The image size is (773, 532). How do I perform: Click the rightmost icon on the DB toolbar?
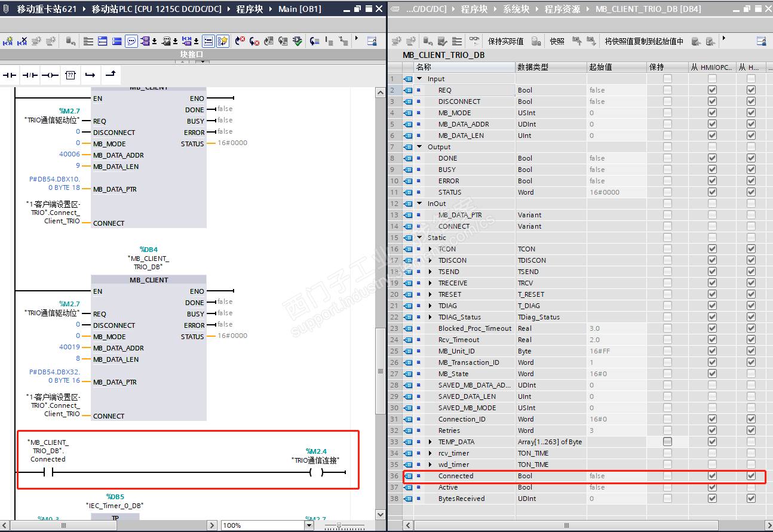tap(762, 41)
